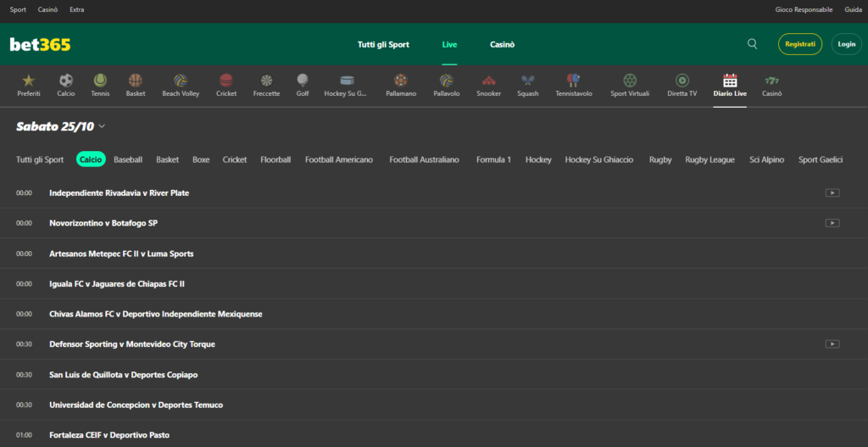Open the Casinò main navigation tab
This screenshot has width=868, height=447.
[x=502, y=44]
